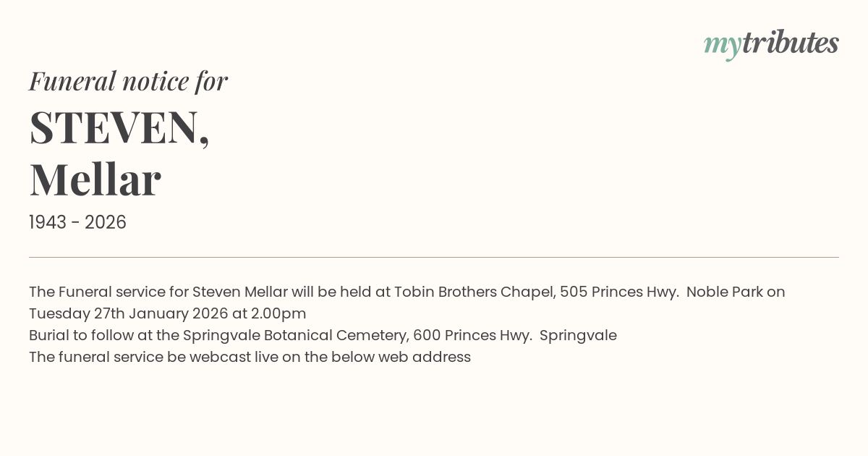Viewport: 868px width, 456px height.
Task: Click the year 2026 under the name
Action: 106,223
